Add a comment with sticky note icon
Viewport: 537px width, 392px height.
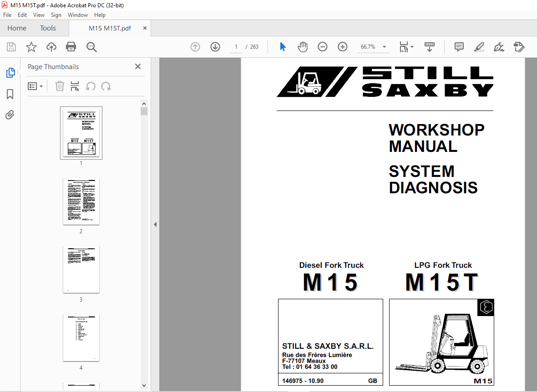coord(459,47)
